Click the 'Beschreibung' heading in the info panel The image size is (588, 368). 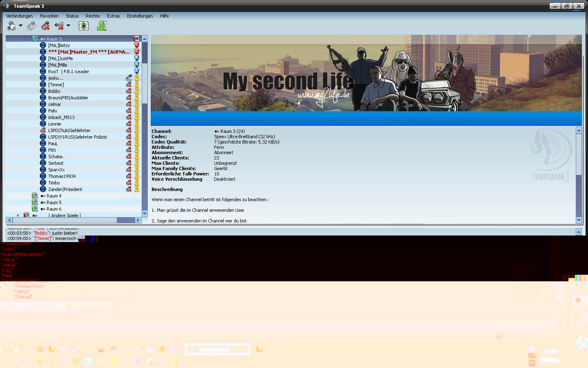167,189
